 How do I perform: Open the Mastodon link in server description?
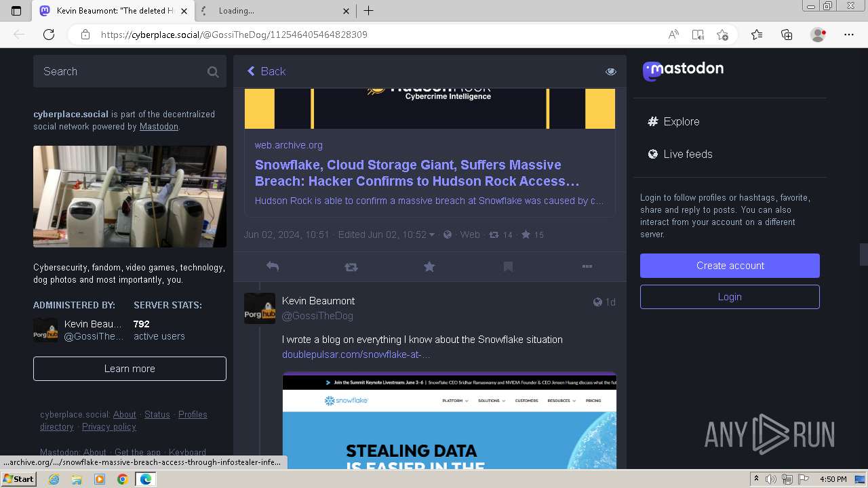159,126
